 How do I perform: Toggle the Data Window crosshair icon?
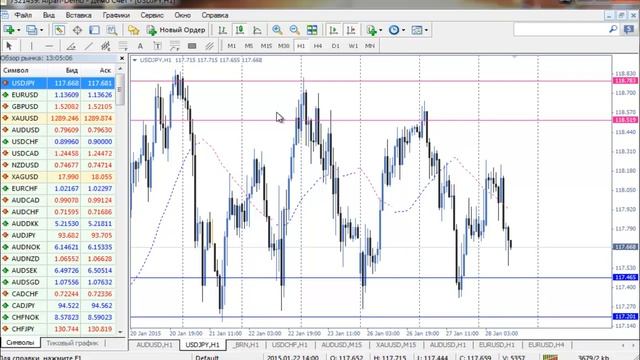point(77,30)
